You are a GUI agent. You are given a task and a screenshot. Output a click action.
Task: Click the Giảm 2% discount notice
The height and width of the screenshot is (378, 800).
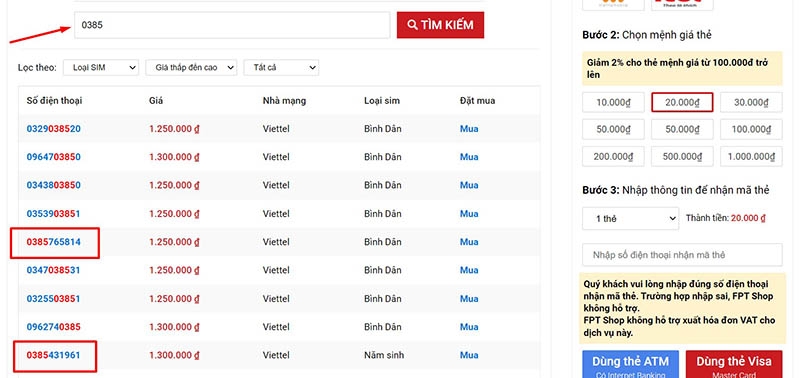pos(681,69)
